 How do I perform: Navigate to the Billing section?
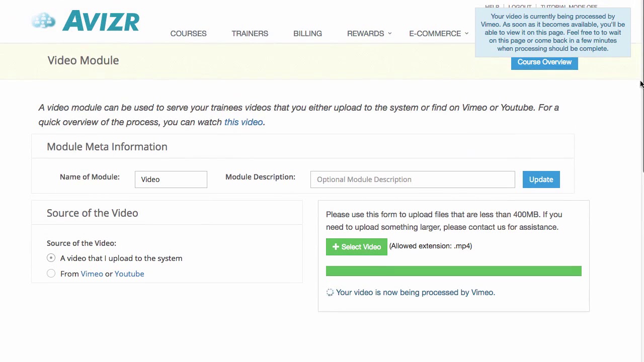coord(307,34)
